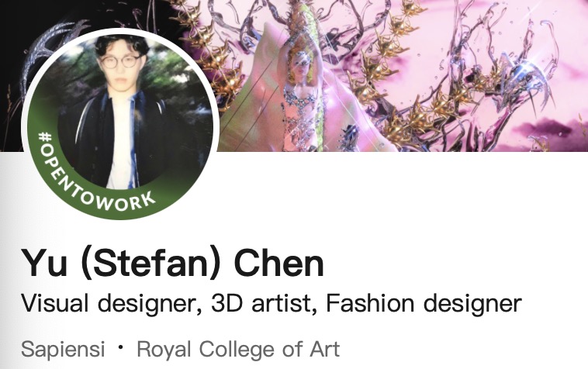Select the Sapiensi company link

coord(63,349)
